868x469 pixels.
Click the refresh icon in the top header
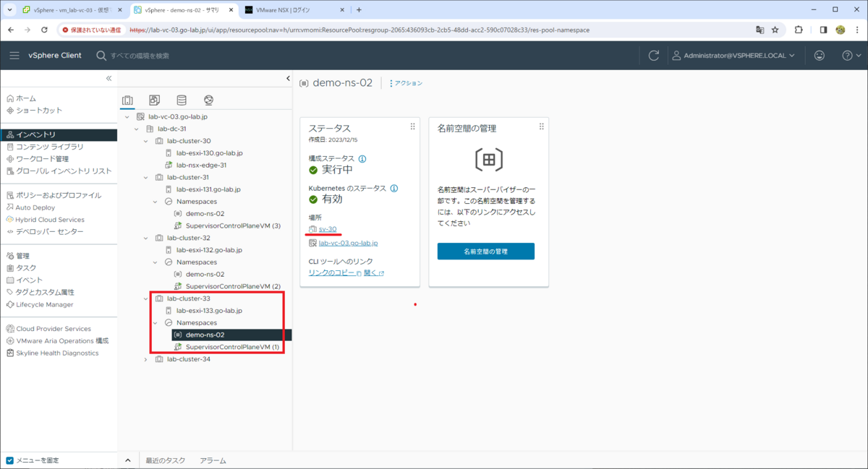pyautogui.click(x=654, y=56)
